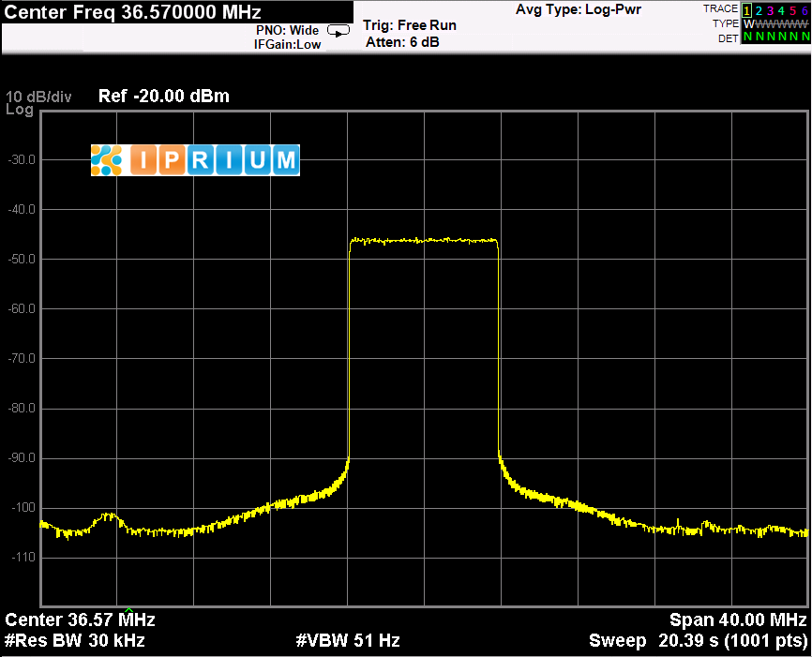Select trace number 5 indicator
This screenshot has height=657, width=812.
point(792,10)
